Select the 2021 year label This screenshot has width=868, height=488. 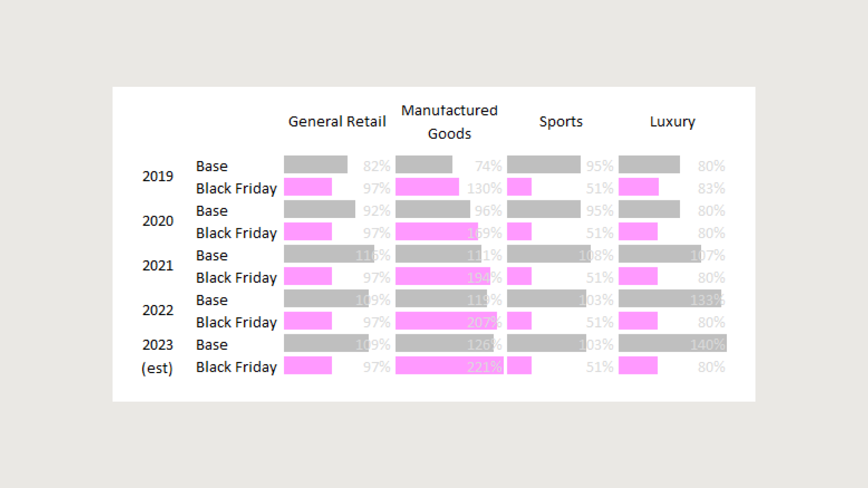[x=158, y=265]
